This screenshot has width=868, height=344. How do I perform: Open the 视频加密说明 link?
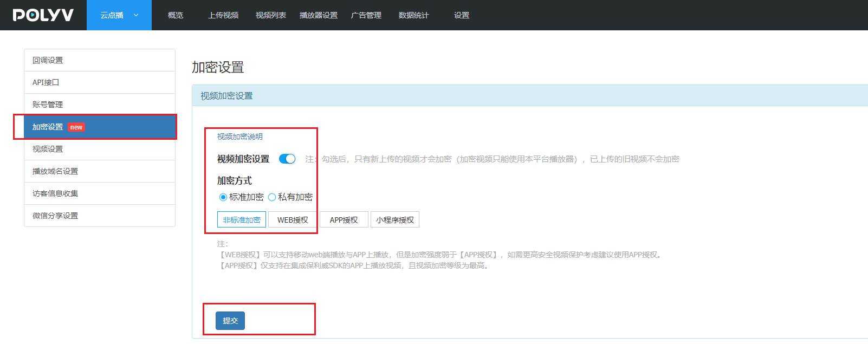[x=240, y=137]
